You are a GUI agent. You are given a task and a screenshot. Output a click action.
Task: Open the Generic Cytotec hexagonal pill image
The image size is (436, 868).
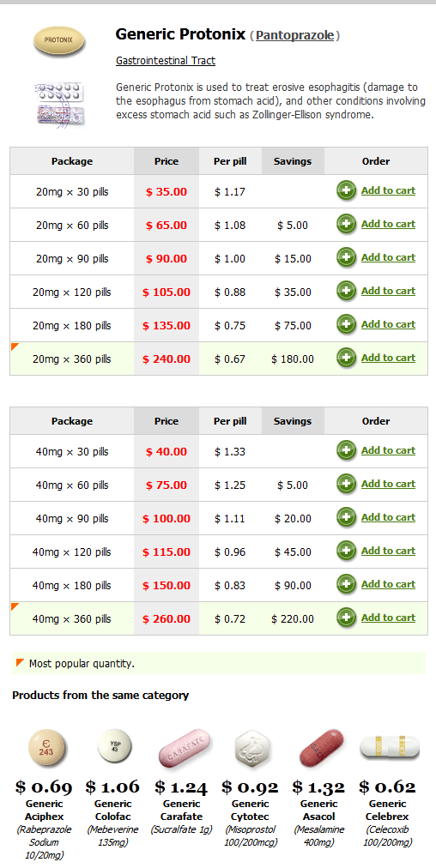click(252, 749)
